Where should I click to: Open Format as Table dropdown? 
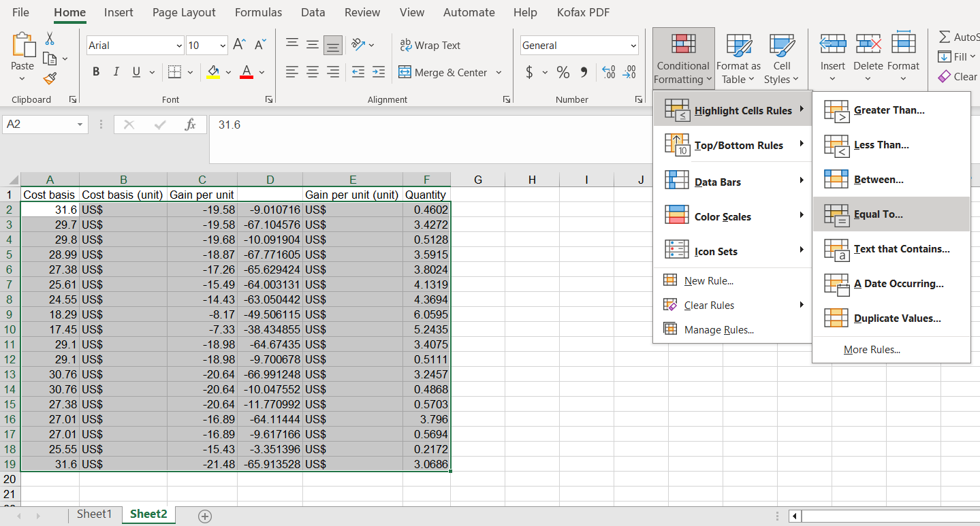click(738, 59)
